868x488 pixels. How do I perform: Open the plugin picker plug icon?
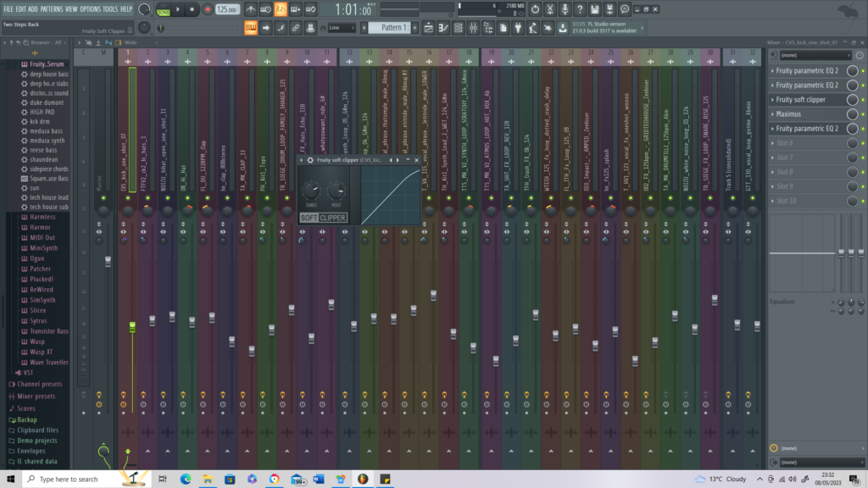518,28
